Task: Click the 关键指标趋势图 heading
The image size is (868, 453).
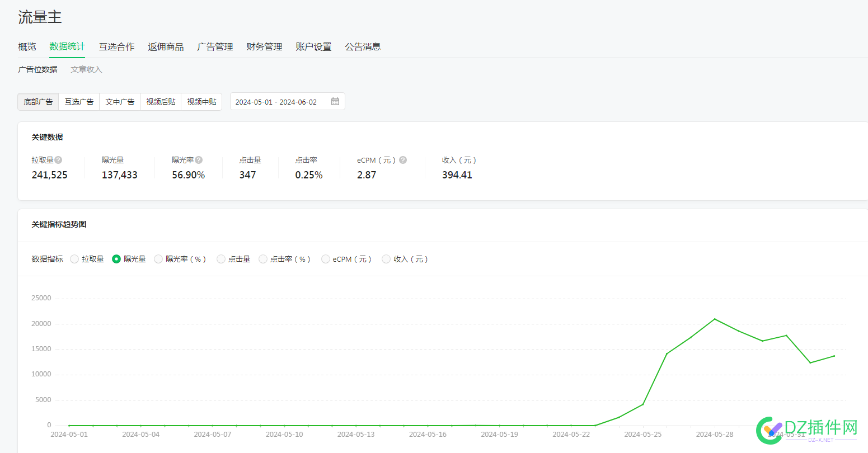Action: pos(59,224)
